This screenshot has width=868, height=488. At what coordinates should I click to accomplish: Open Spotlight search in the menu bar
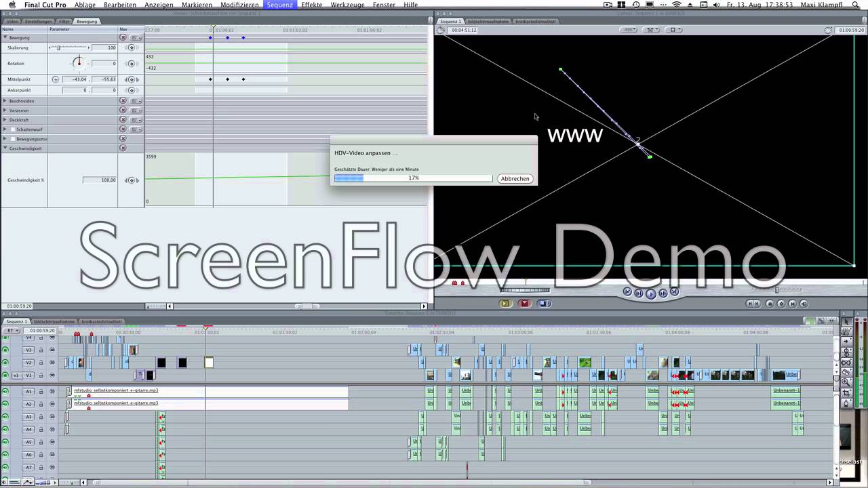[x=855, y=5]
